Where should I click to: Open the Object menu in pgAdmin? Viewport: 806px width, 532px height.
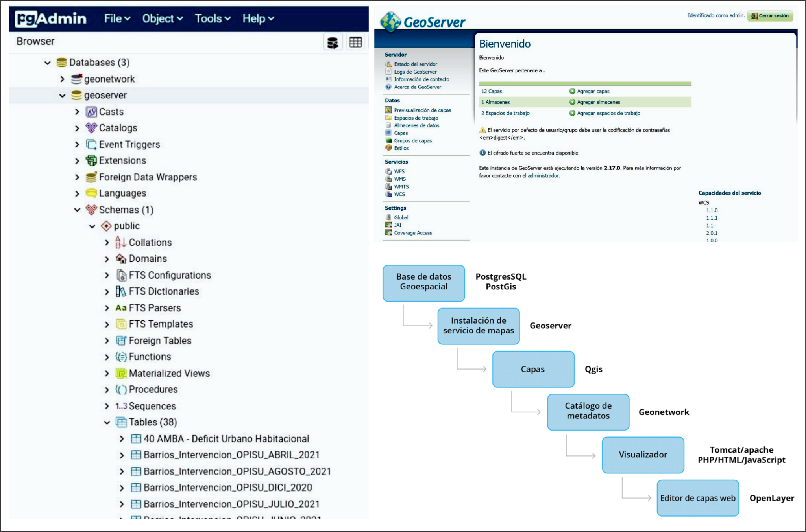(163, 18)
